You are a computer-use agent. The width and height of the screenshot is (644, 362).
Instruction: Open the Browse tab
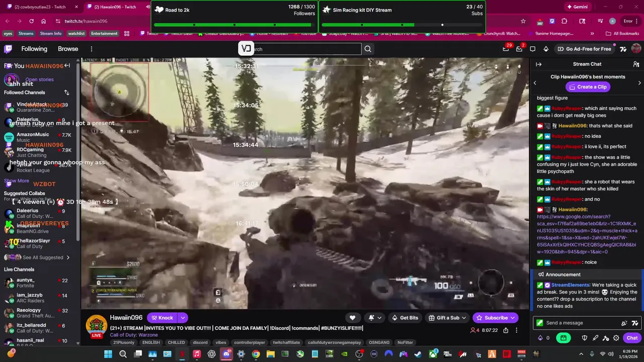(68, 49)
